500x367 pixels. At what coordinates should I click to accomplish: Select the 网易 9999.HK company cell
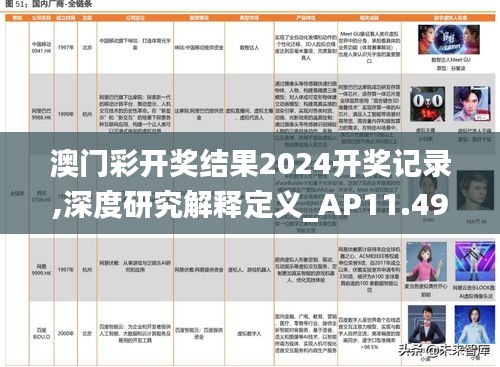42,270
